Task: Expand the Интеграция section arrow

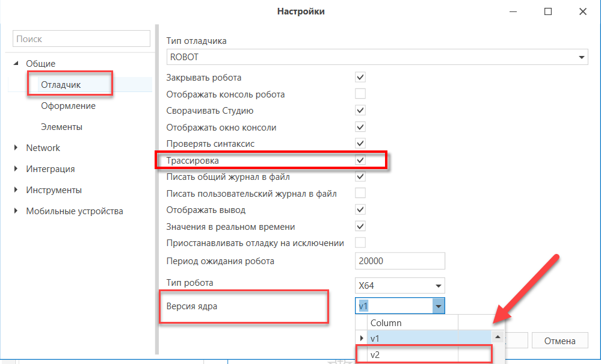Action: 16,168
